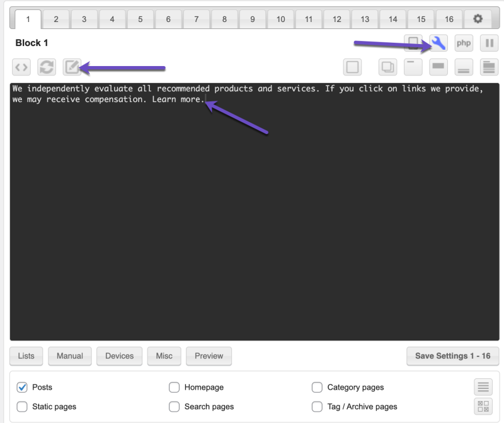Viewport: 504px width, 423px height.
Task: Open the plugin settings gear tab
Action: coord(478,20)
